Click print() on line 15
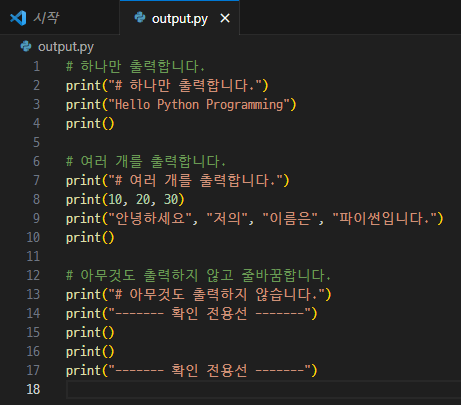461x405 pixels. (90, 333)
